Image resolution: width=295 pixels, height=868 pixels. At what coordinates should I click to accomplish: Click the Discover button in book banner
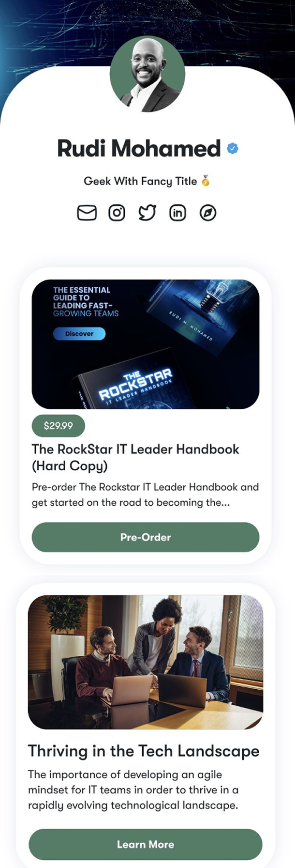(79, 334)
